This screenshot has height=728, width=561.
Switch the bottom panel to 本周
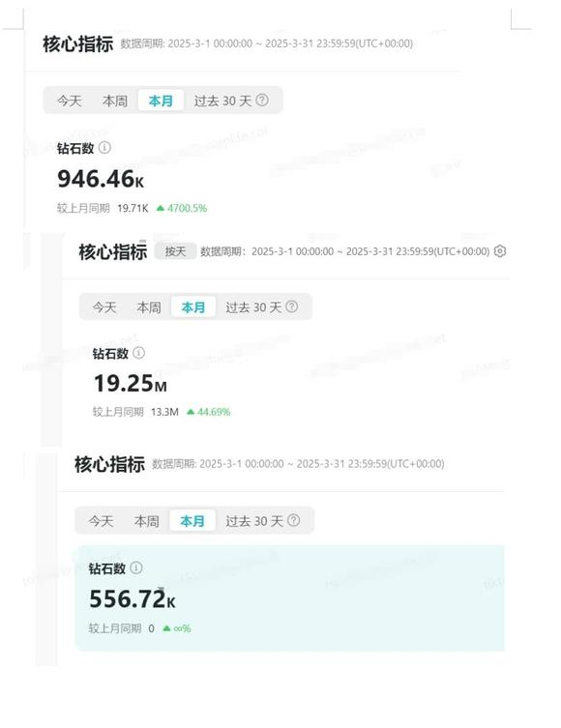(147, 520)
